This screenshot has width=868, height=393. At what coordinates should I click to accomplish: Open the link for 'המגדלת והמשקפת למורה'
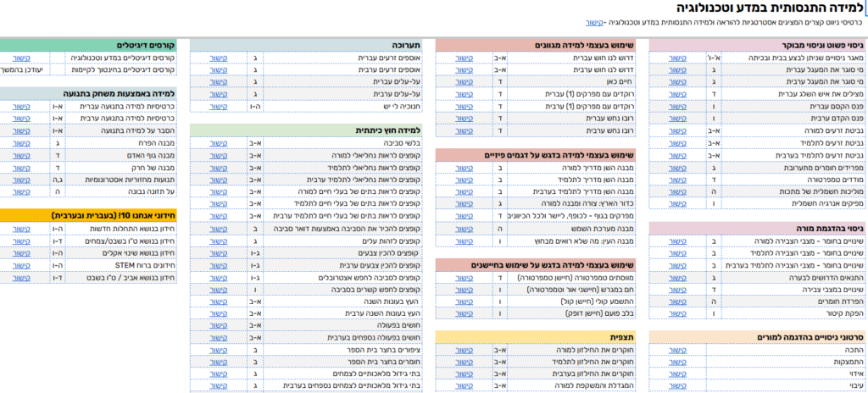(x=464, y=386)
